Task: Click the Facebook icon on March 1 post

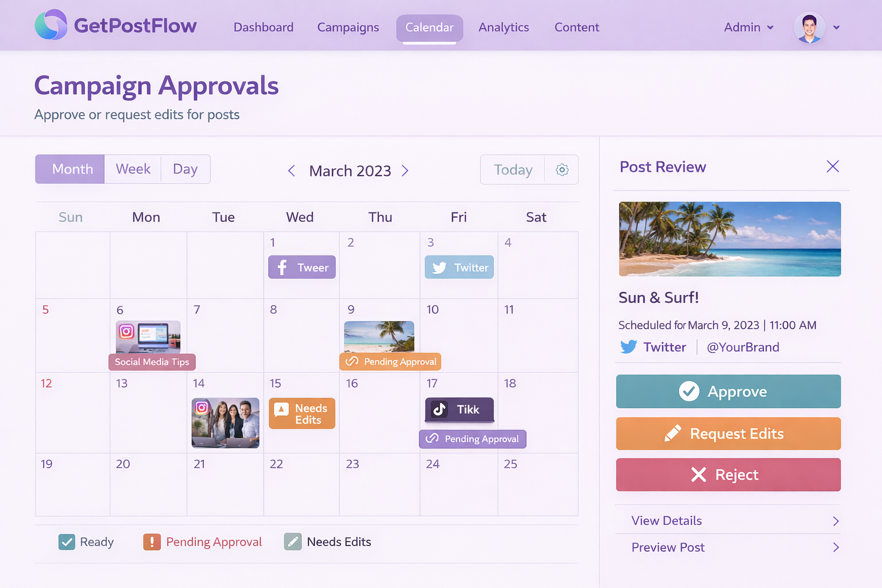Action: pos(282,266)
